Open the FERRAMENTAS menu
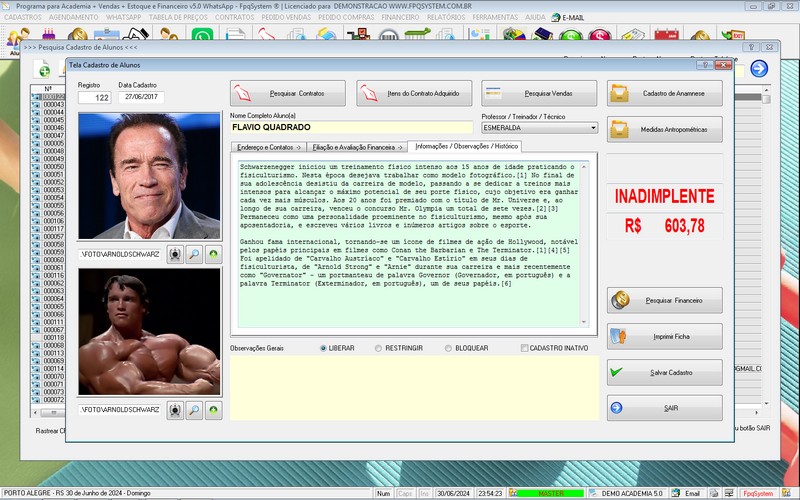 [x=495, y=17]
